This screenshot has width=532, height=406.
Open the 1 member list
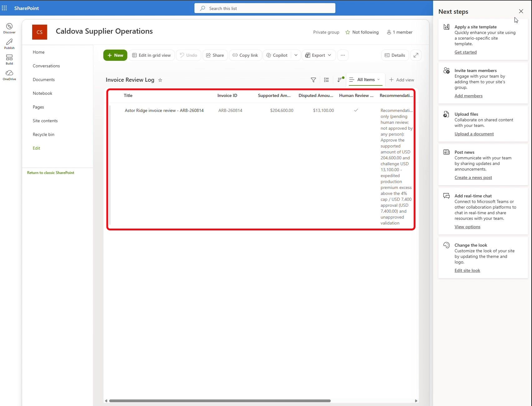400,32
